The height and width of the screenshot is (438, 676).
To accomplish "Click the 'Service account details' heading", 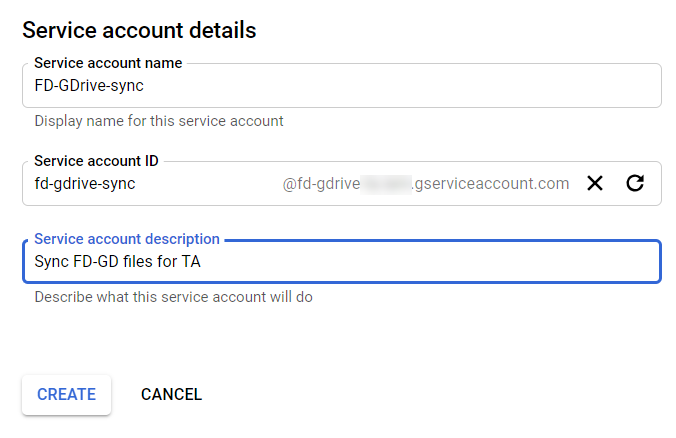I will (x=139, y=30).
